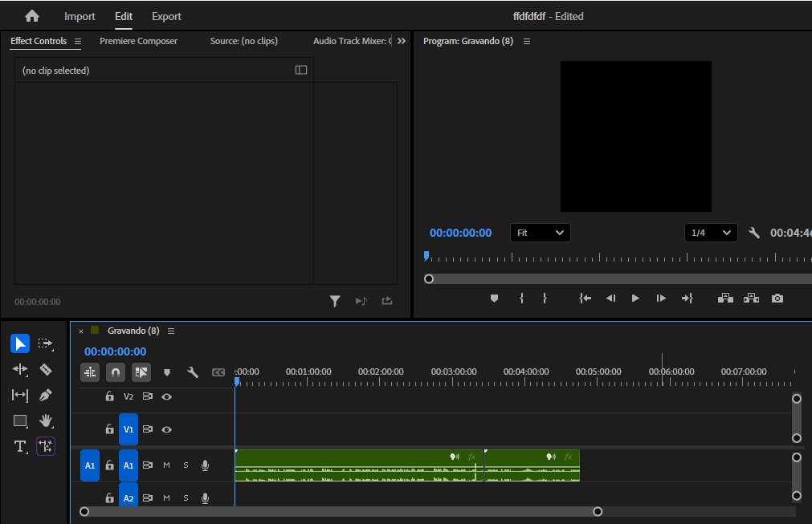Play the sequence in Program monitor
This screenshot has width=812, height=524.
click(635, 299)
